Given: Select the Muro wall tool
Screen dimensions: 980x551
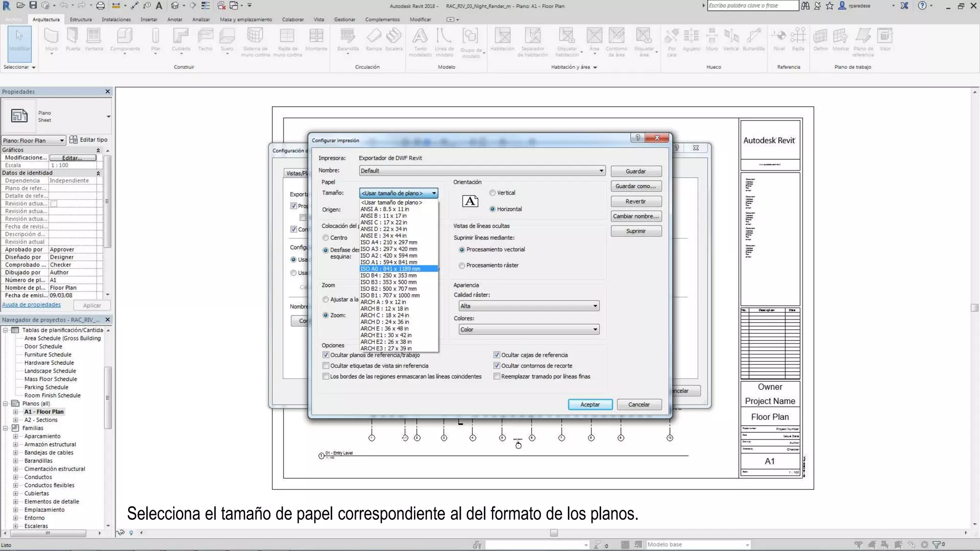Looking at the screenshot, I should point(51,40).
